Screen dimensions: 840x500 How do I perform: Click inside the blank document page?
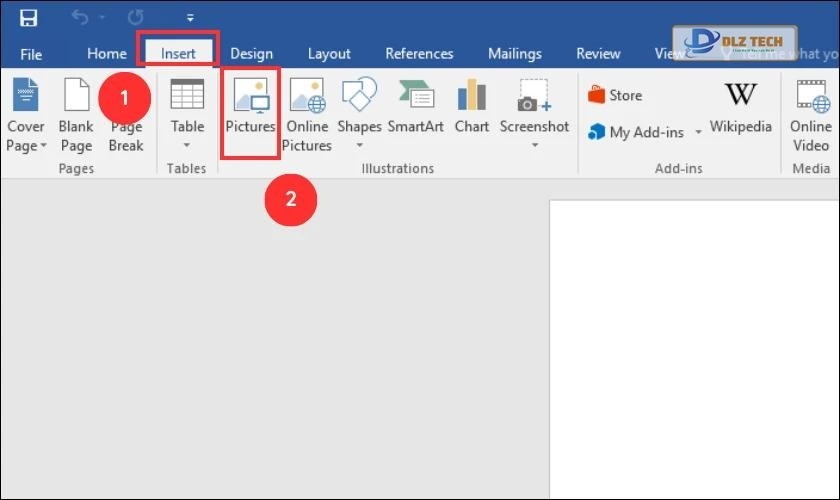(x=694, y=350)
